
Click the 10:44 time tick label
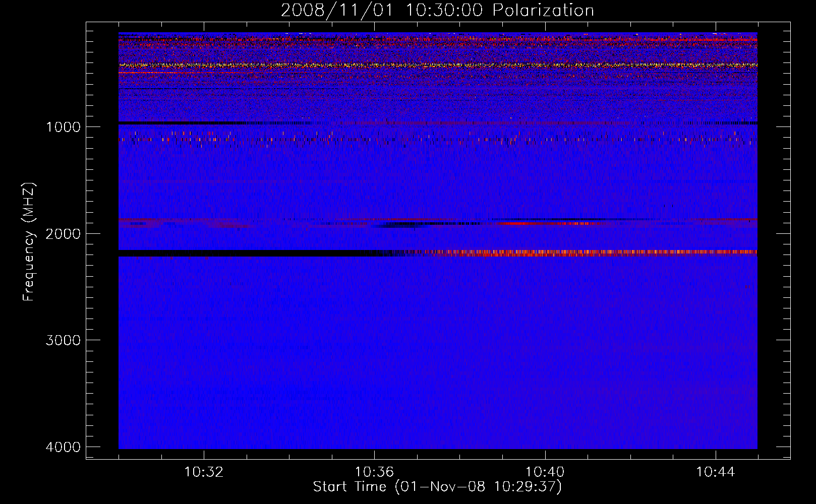point(715,472)
